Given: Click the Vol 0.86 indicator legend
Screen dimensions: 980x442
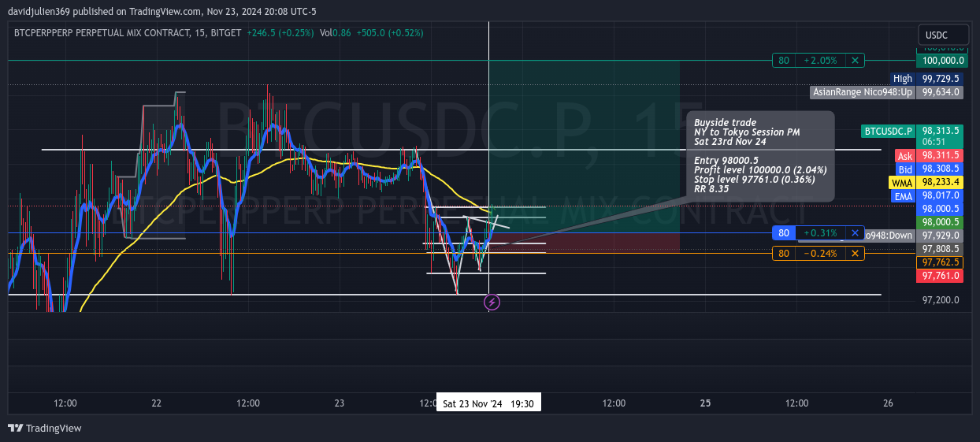Looking at the screenshot, I should click(x=336, y=33).
